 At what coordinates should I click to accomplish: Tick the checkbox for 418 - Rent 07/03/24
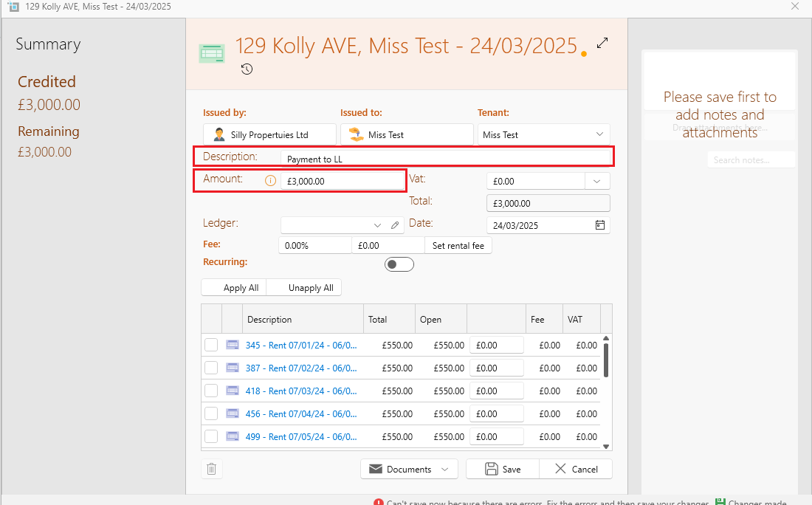click(x=211, y=391)
